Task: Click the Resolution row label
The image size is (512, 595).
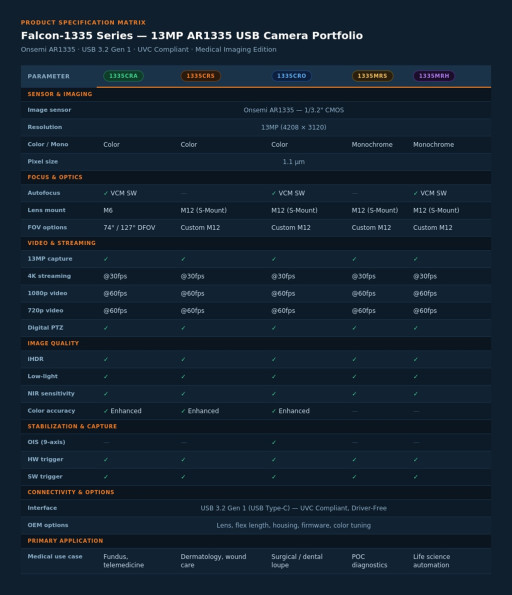Action: pyautogui.click(x=45, y=127)
